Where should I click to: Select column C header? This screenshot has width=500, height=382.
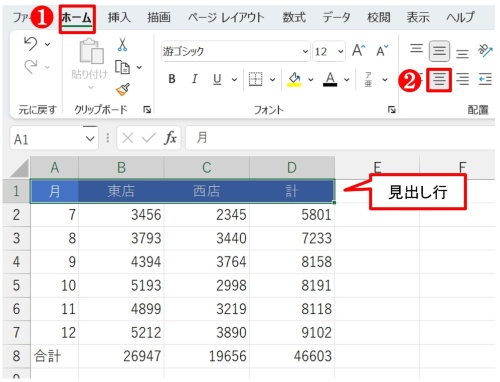pyautogui.click(x=207, y=167)
